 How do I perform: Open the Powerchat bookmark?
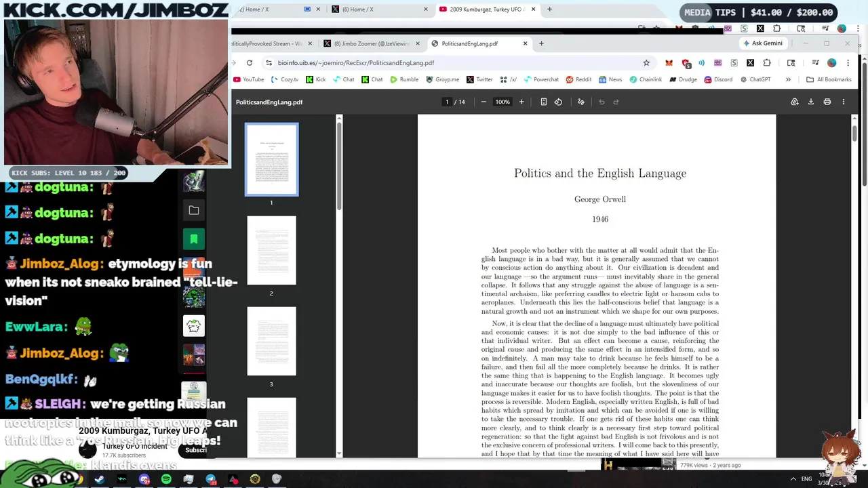[540, 79]
